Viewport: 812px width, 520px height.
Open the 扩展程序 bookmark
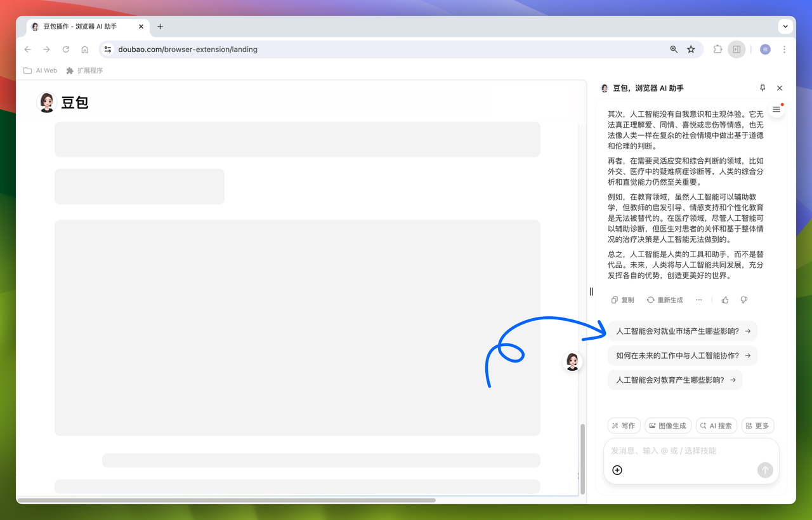(84, 70)
